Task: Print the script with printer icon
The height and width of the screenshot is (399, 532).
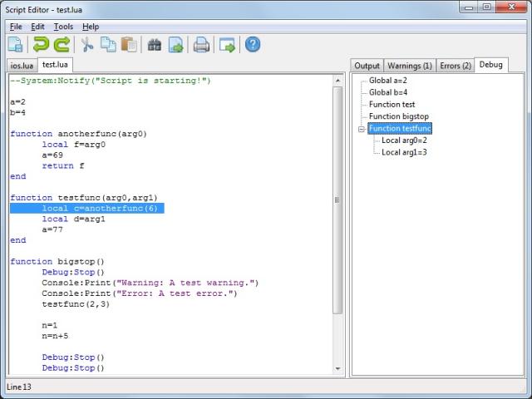Action: click(201, 45)
